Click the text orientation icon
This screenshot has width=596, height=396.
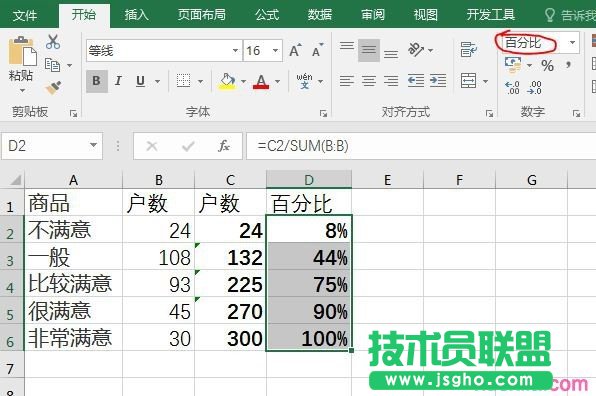(416, 49)
